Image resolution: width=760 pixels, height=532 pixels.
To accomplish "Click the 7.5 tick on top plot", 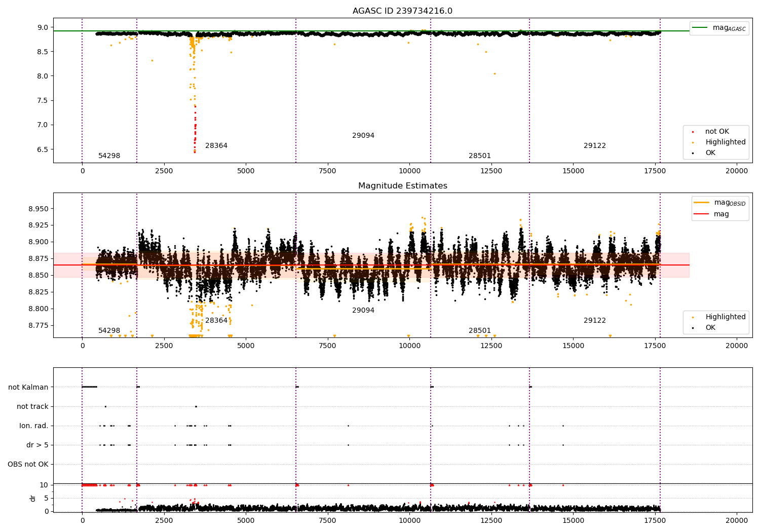I will tap(44, 100).
